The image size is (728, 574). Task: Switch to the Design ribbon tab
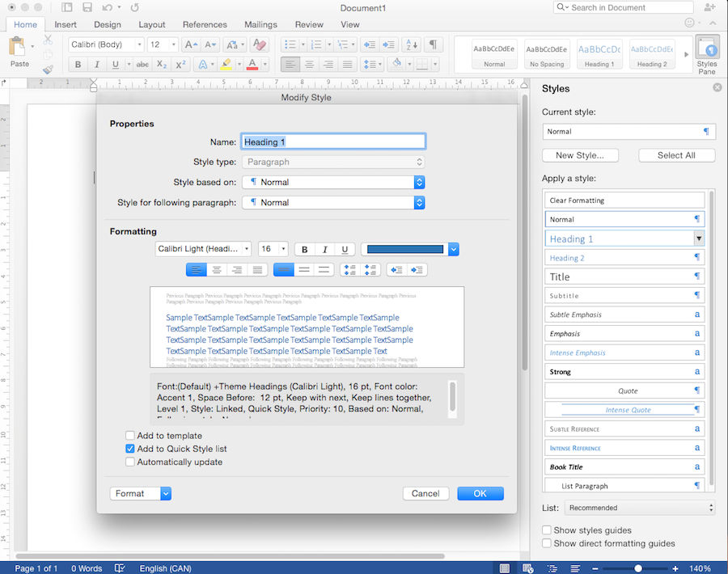[x=107, y=24]
